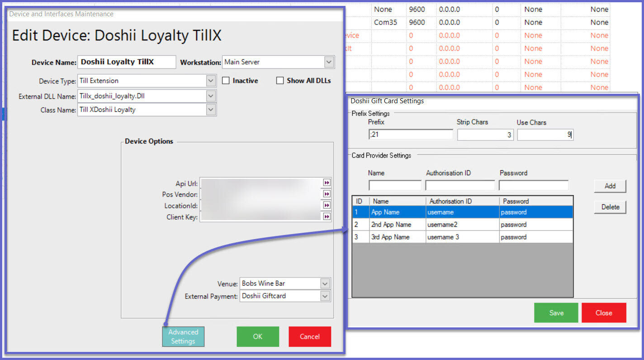Click the Api Url value field
The image size is (644, 360).
pos(261,182)
